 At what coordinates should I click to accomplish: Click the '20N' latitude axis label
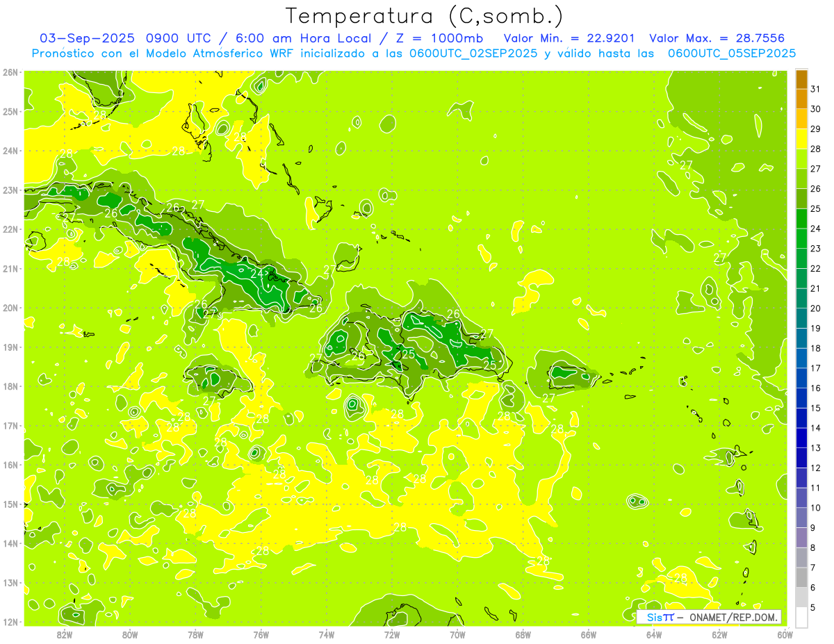[x=10, y=308]
